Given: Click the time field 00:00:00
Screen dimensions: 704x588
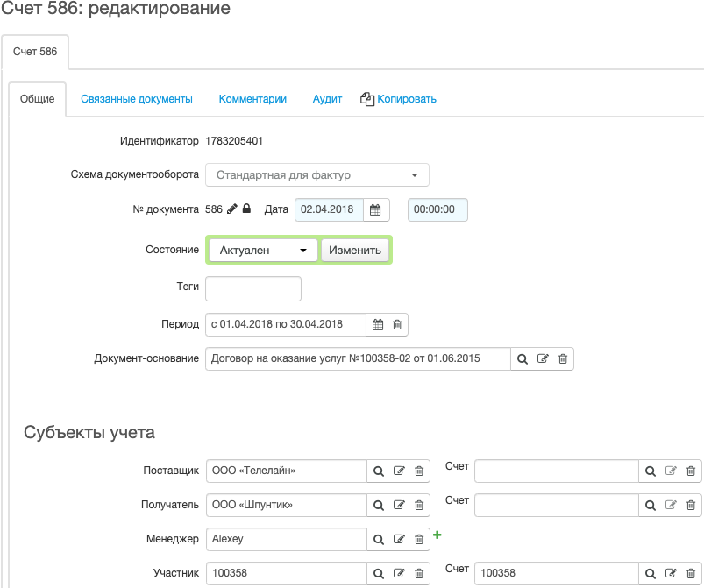Looking at the screenshot, I should click(437, 209).
